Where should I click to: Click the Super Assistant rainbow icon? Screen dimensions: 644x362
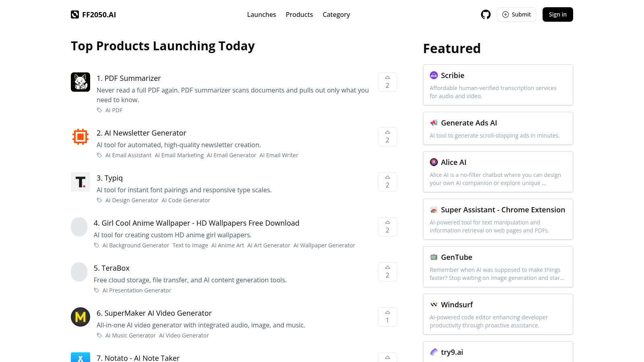pyautogui.click(x=434, y=210)
